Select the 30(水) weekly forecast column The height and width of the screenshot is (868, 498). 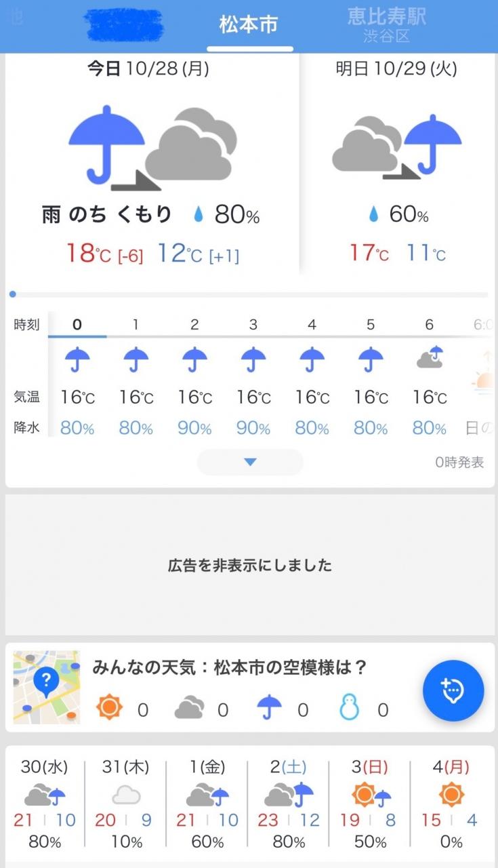[x=45, y=804]
